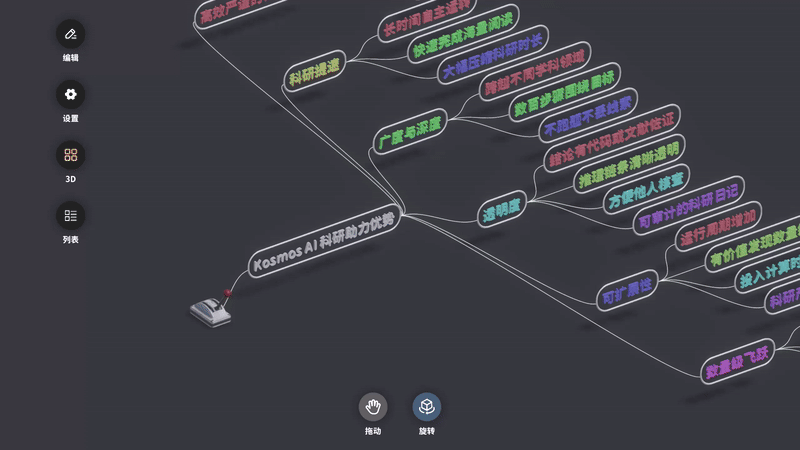Select the 可扩展性 branch node

[627, 291]
